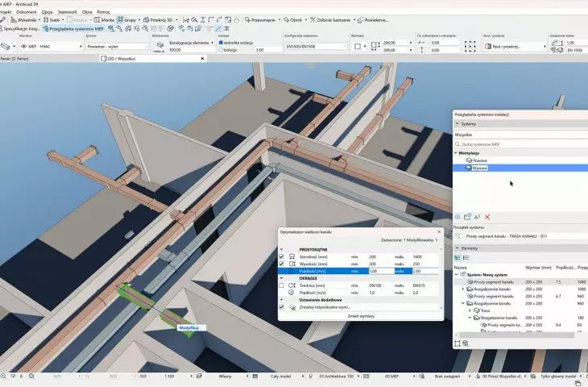Screen dimensions: 588x387
Task: Close the 3D / Wszystko tab
Action: pos(202,59)
